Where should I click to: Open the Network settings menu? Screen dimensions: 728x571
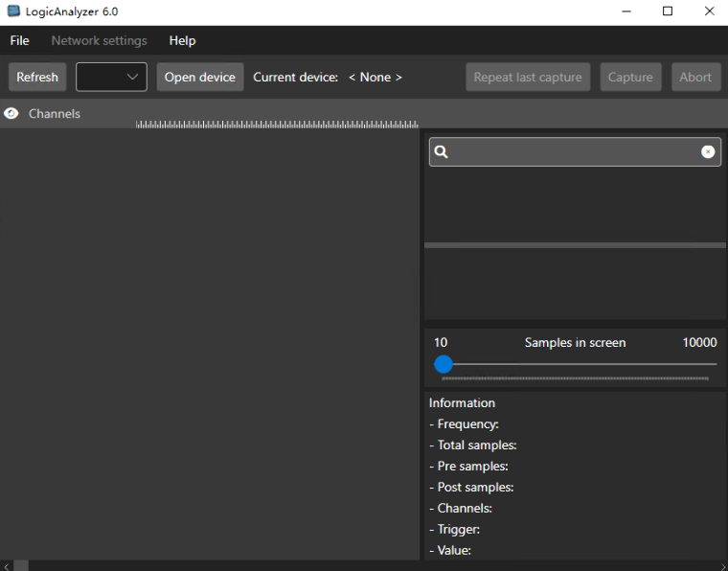99,41
